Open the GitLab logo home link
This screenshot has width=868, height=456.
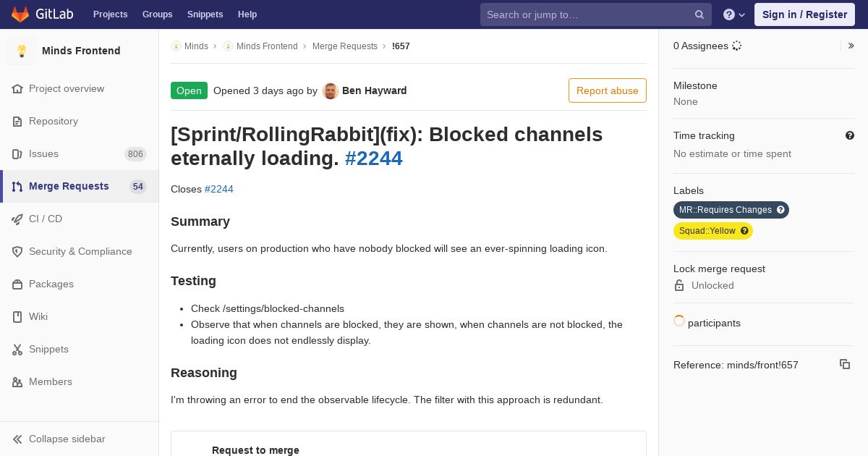pyautogui.click(x=41, y=14)
